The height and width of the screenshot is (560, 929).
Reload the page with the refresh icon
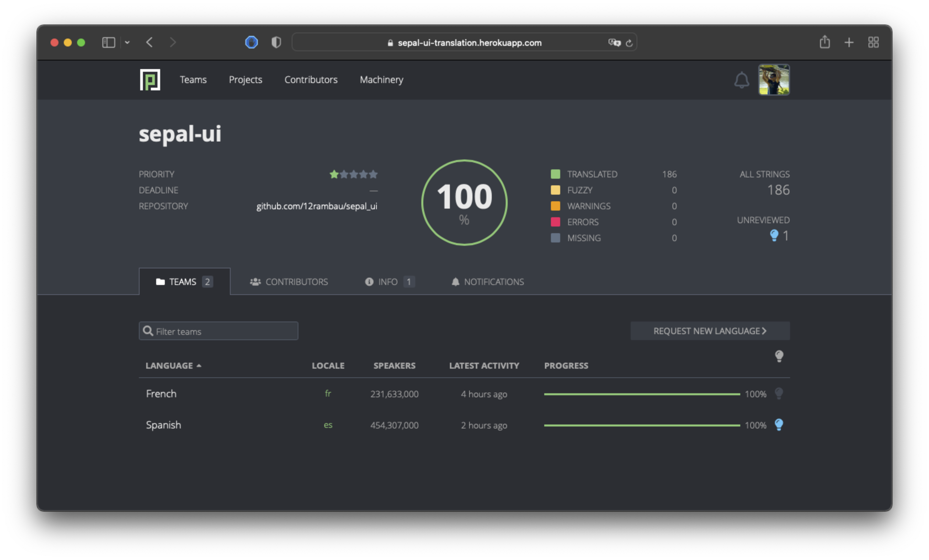pyautogui.click(x=629, y=43)
